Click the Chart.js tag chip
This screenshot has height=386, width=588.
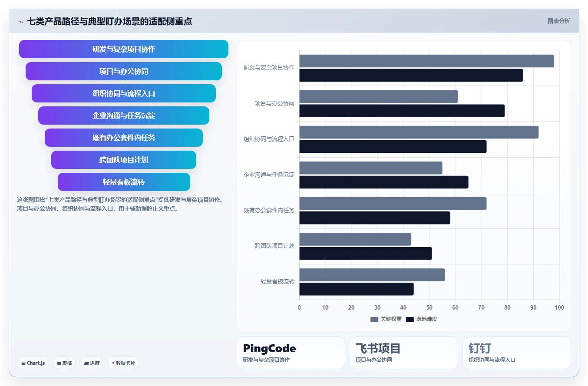pyautogui.click(x=33, y=363)
